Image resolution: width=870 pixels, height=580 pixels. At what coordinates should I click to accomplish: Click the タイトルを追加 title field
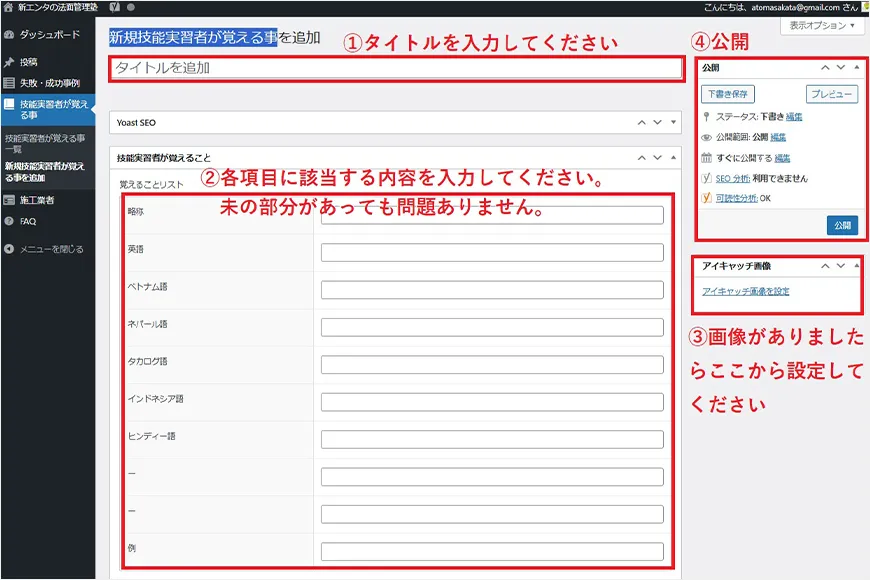coord(395,68)
